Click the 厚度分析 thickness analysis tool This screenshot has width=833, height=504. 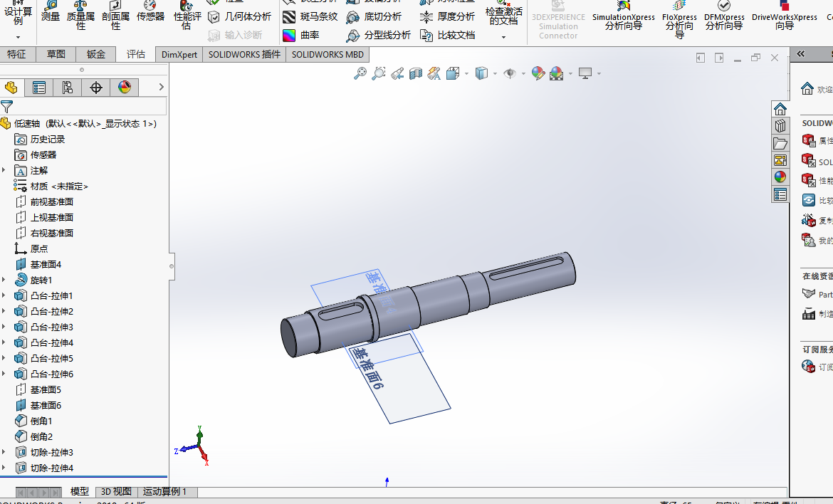[447, 16]
